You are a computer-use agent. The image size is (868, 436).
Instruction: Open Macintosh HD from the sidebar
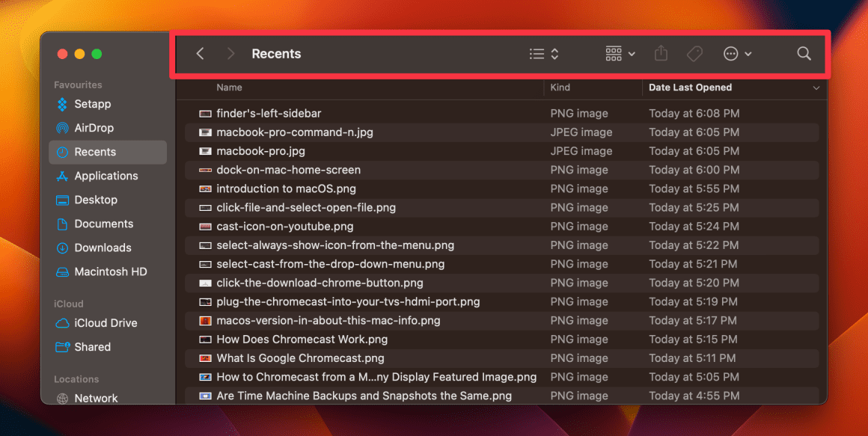(x=109, y=271)
